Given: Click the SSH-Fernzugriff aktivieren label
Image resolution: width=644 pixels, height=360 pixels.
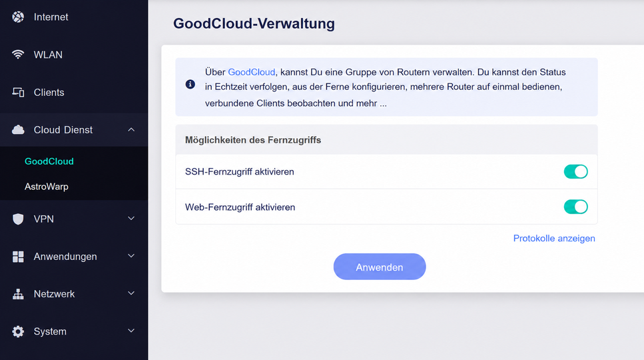Looking at the screenshot, I should 240,172.
